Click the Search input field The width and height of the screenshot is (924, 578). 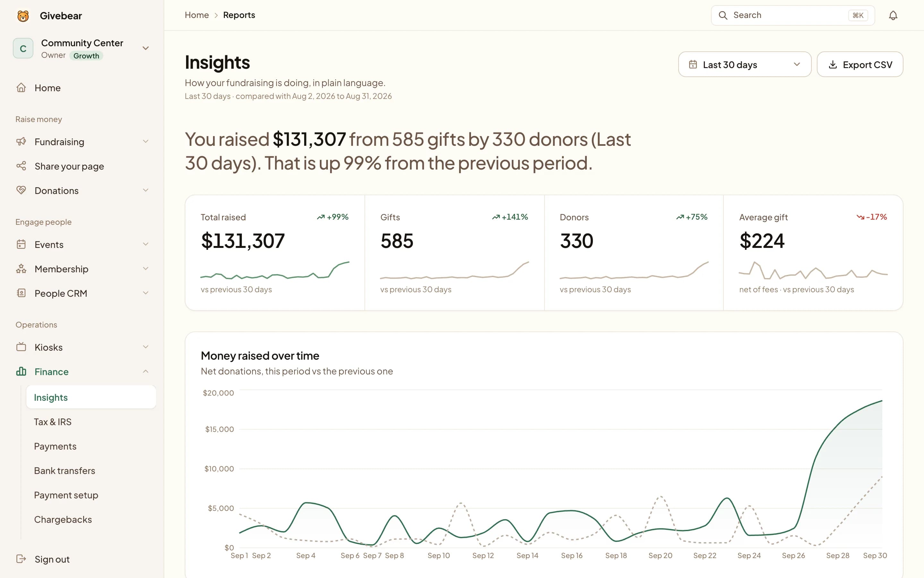click(x=793, y=15)
